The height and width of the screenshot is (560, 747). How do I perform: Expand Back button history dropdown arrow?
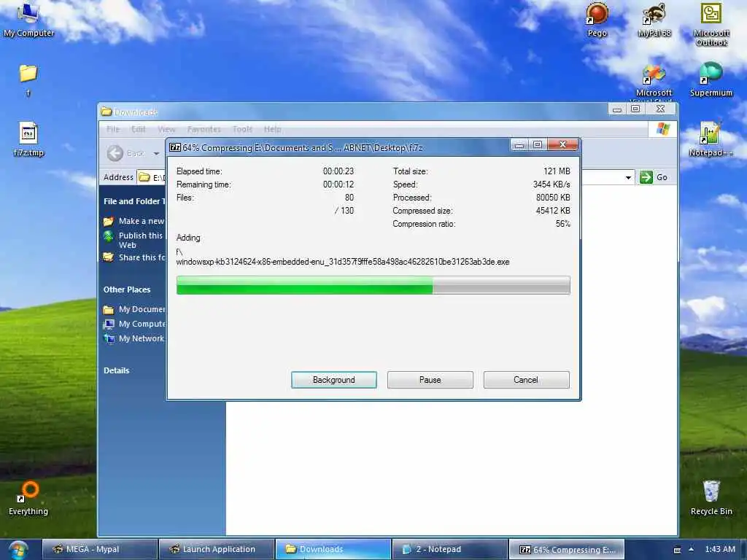pos(156,153)
